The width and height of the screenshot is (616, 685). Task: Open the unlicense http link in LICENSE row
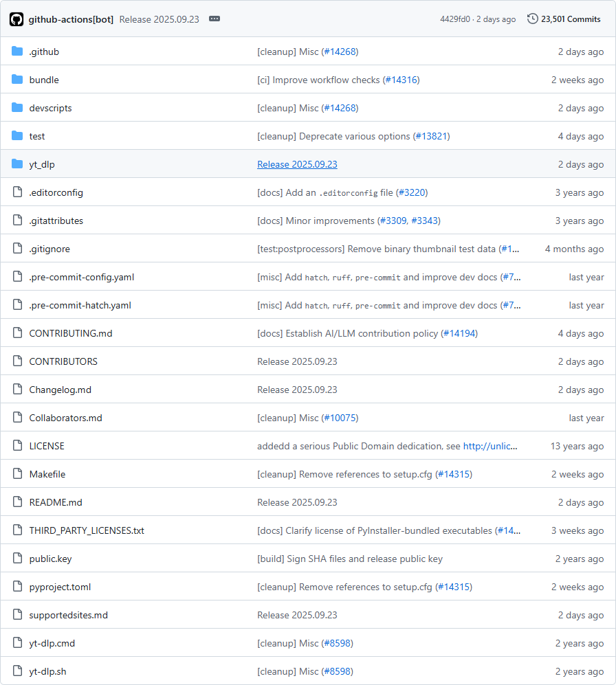click(489, 446)
